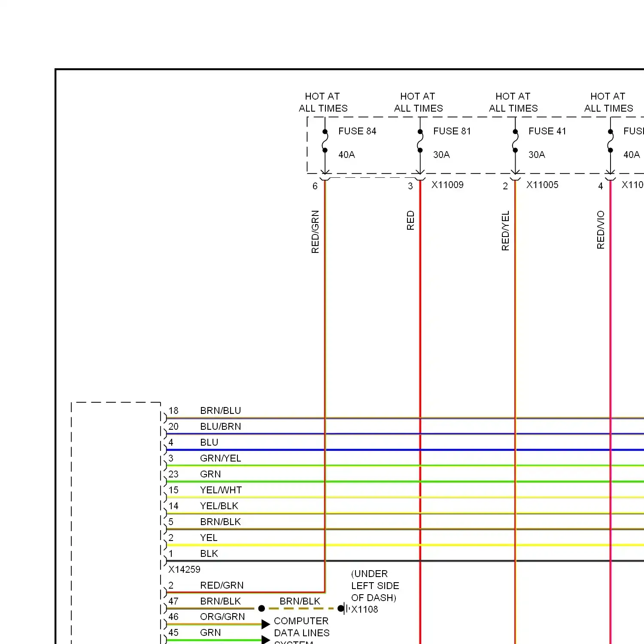The image size is (644, 644).
Task: Click pin number 45 on connector
Action: [173, 632]
